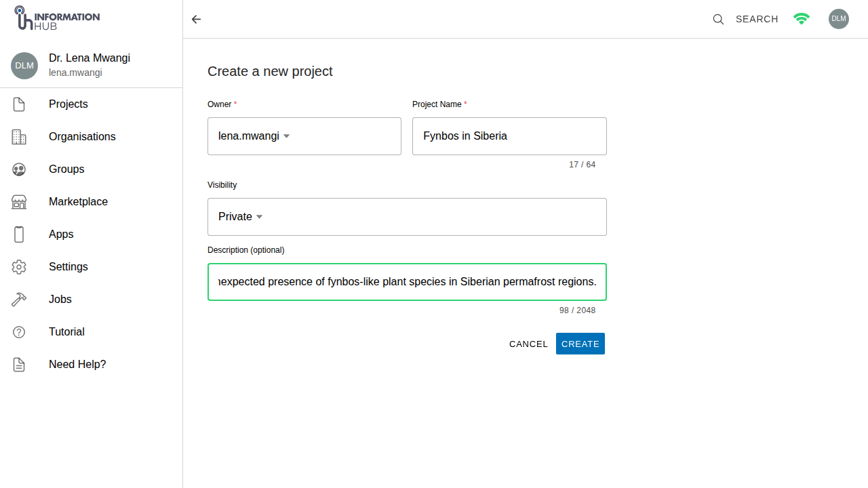Screen dimensions: 868x488
Task: Open the DLM avatar menu in top bar
Action: point(839,19)
